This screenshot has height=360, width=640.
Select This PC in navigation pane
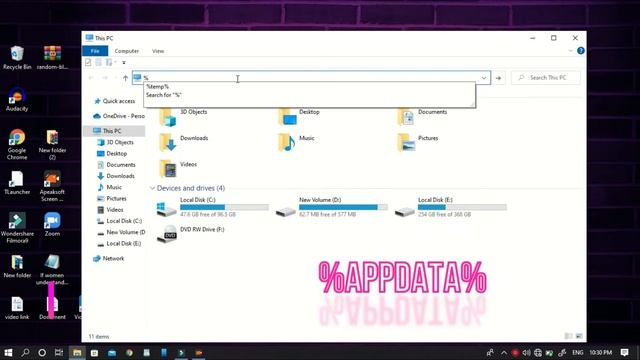click(x=114, y=131)
